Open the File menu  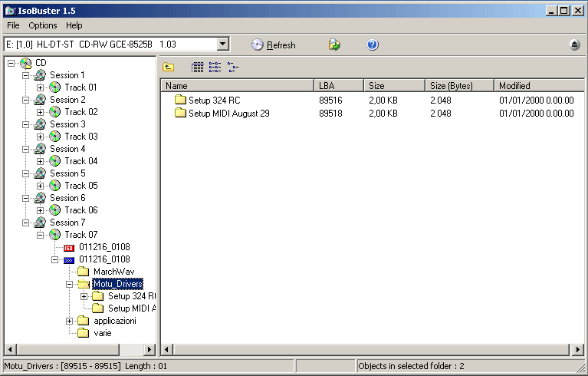pos(14,25)
